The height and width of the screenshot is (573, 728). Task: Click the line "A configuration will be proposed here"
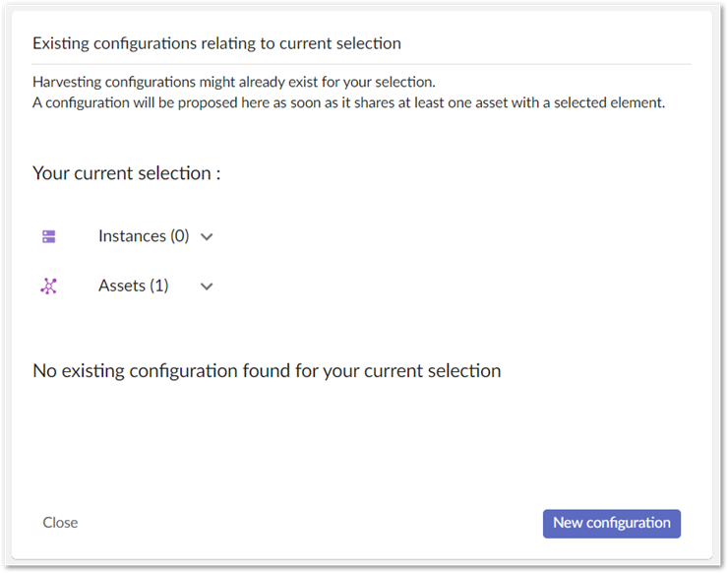[x=348, y=101]
